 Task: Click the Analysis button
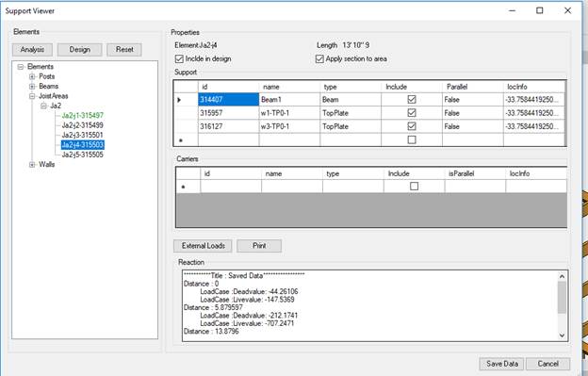click(x=32, y=50)
